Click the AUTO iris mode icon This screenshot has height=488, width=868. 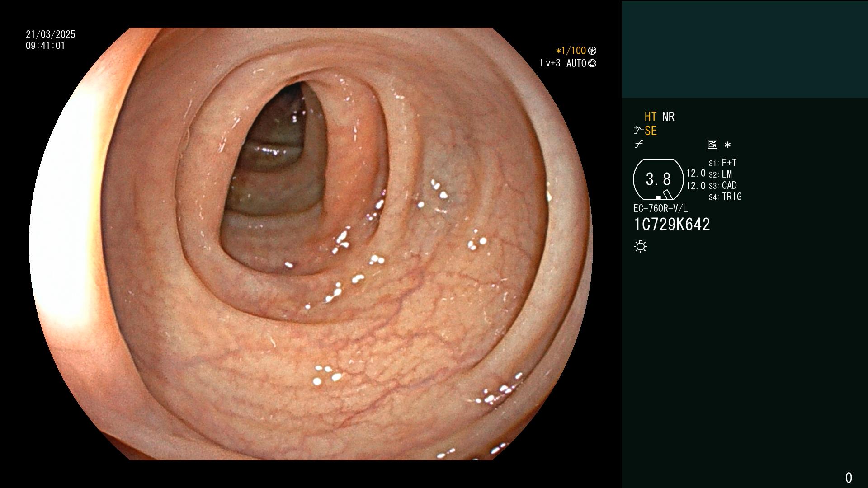tap(592, 63)
